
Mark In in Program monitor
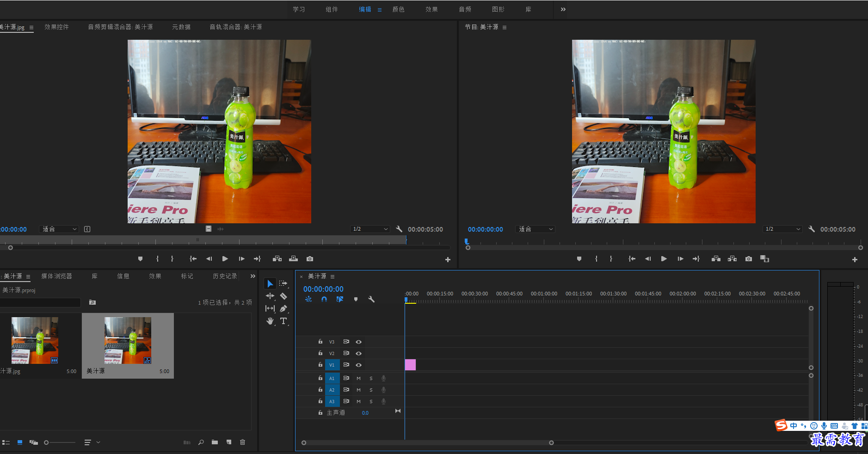[596, 259]
